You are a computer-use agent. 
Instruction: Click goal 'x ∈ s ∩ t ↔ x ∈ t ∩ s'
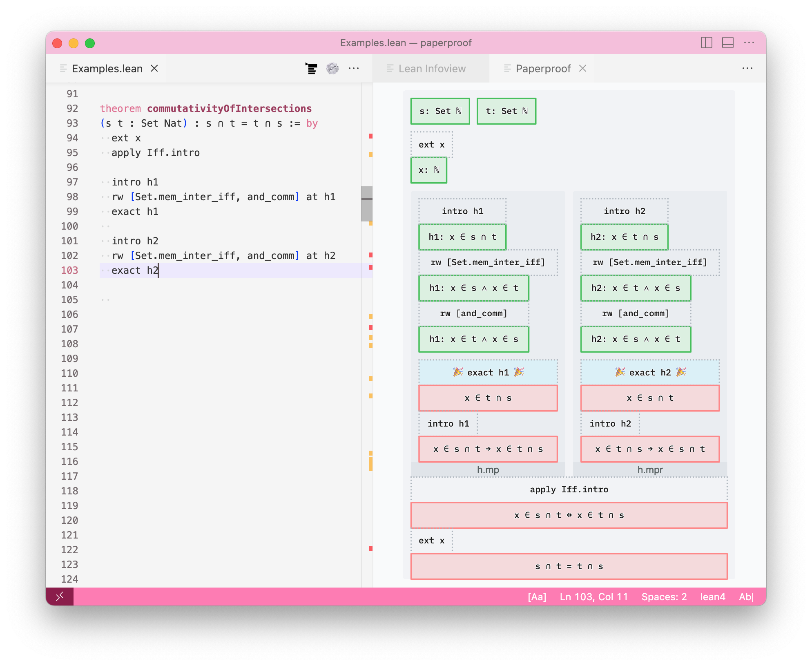pos(569,515)
